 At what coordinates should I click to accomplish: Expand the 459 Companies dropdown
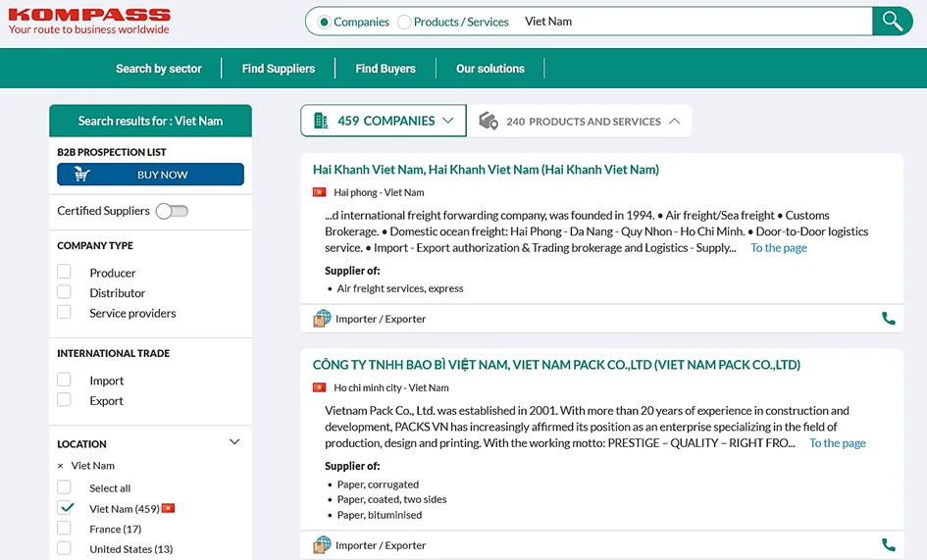[x=448, y=121]
